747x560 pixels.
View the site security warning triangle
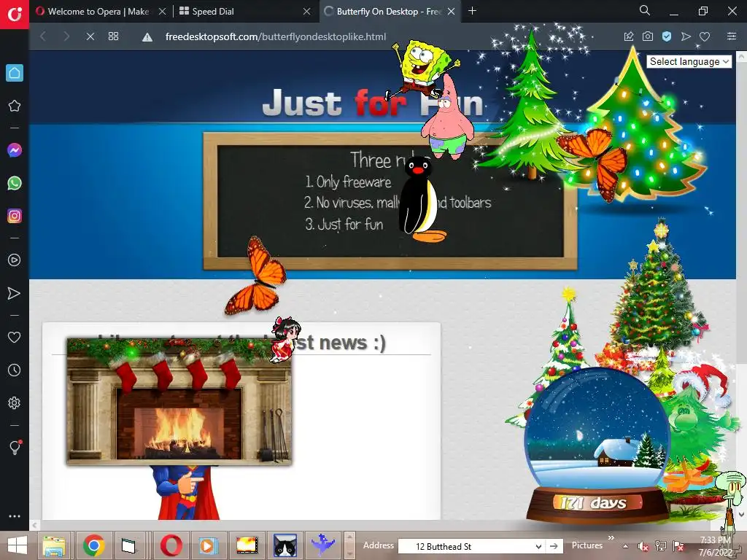point(147,36)
